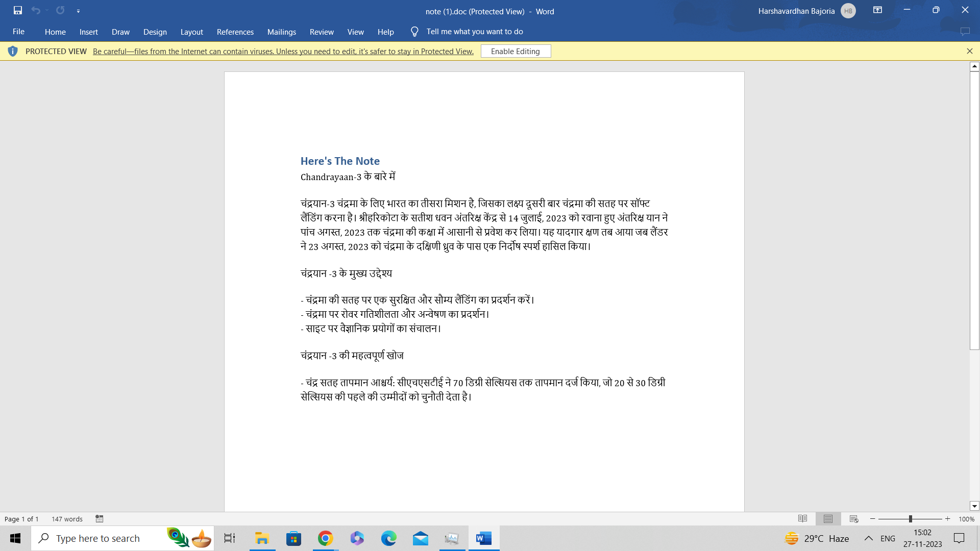The image size is (980, 551).
Task: Open the File menu
Action: point(18,32)
